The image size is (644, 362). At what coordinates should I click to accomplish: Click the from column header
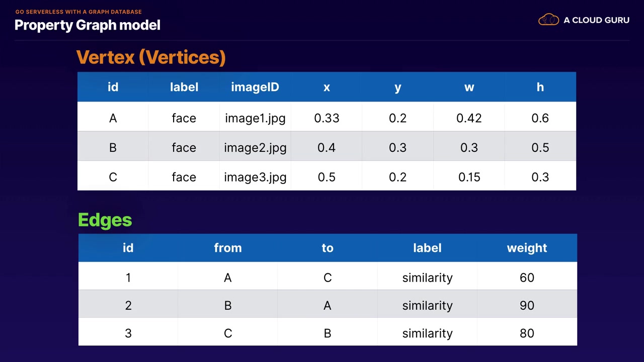click(x=228, y=248)
